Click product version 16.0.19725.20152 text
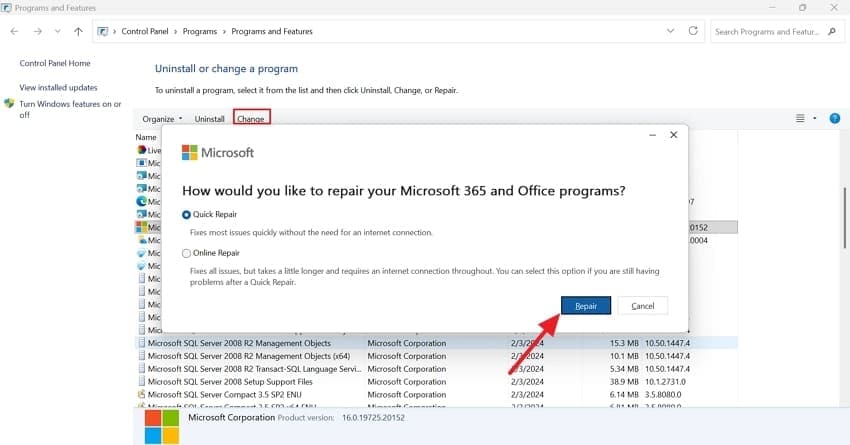This screenshot has width=850, height=445. point(373,418)
